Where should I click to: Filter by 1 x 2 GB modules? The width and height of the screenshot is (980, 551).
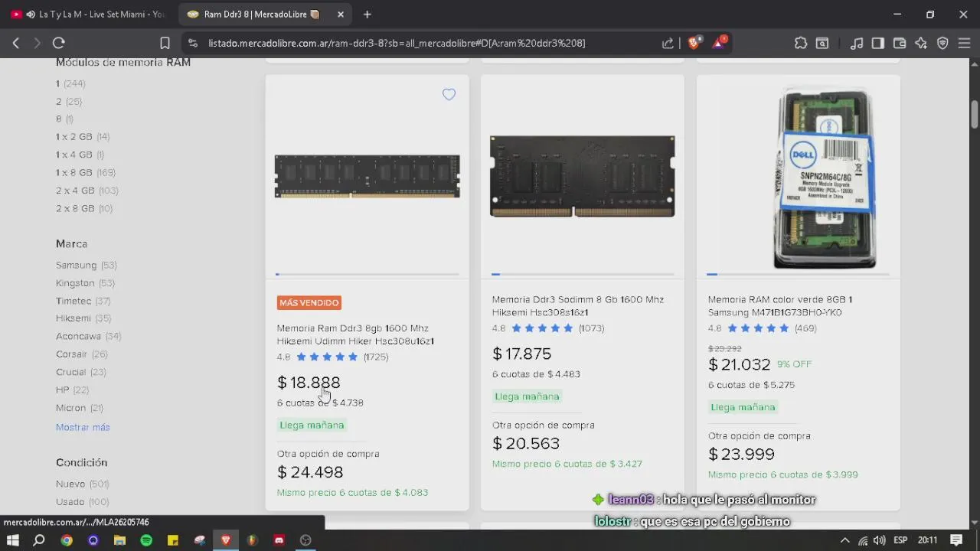point(83,137)
